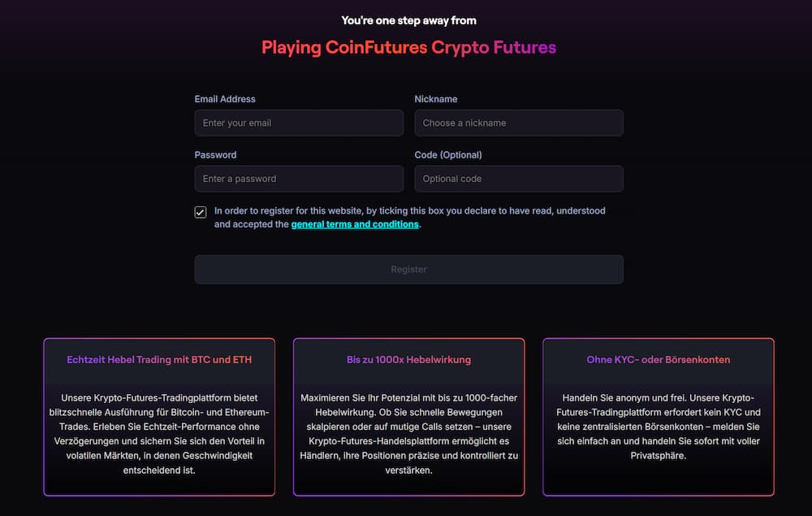Click the Email Address input field

(x=299, y=123)
